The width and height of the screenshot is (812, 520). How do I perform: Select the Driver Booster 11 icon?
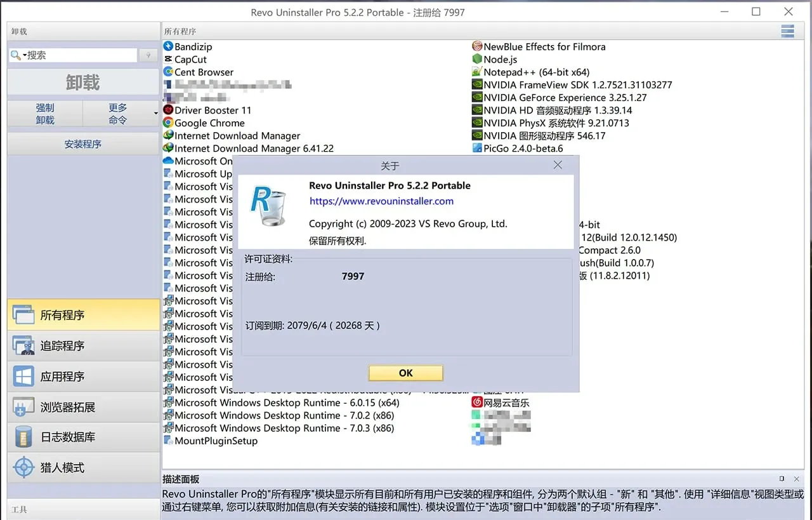point(168,110)
